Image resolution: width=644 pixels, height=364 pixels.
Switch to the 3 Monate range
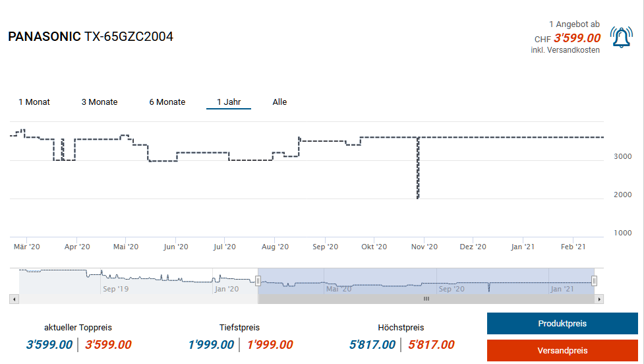[100, 102]
